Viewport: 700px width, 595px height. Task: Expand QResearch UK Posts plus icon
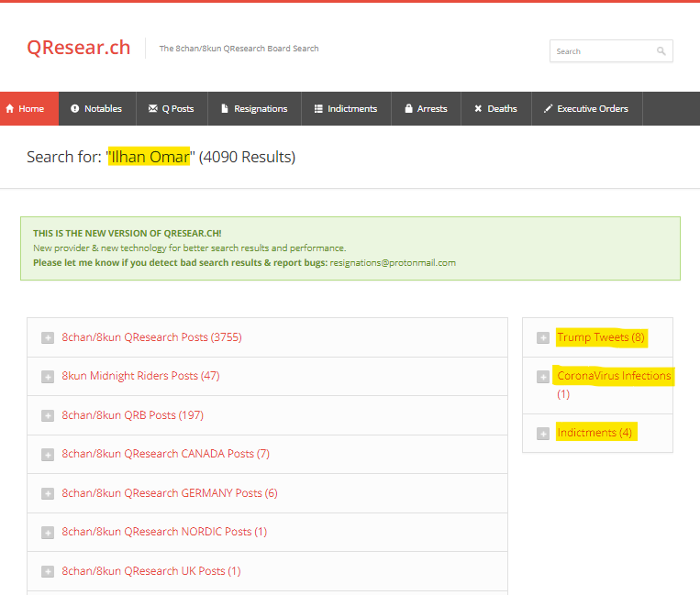[x=48, y=571]
